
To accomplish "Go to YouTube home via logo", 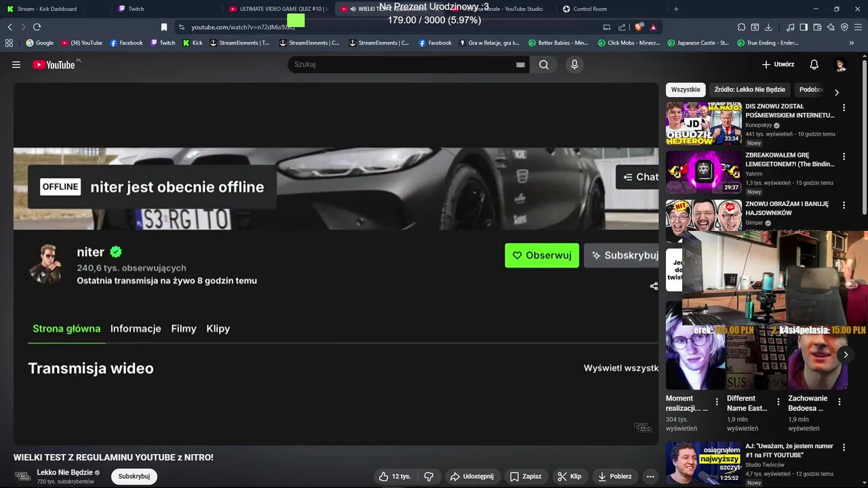I will click(54, 64).
